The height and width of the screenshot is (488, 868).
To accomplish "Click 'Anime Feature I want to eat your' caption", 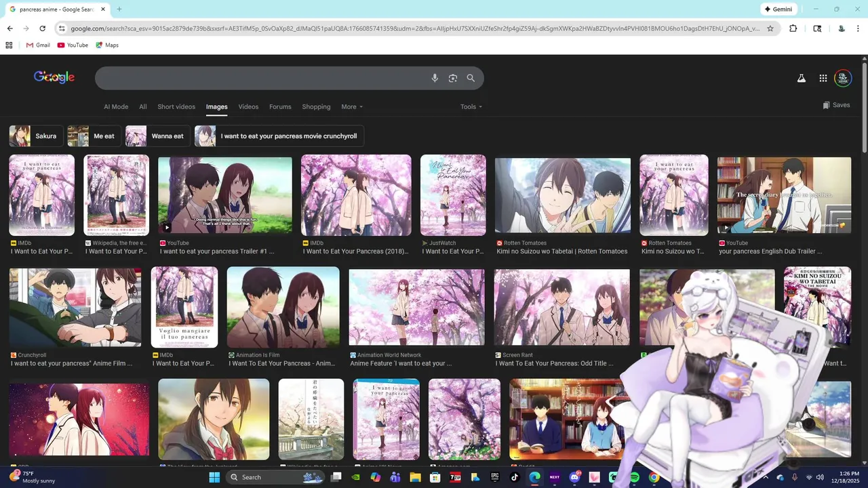I will [x=401, y=363].
